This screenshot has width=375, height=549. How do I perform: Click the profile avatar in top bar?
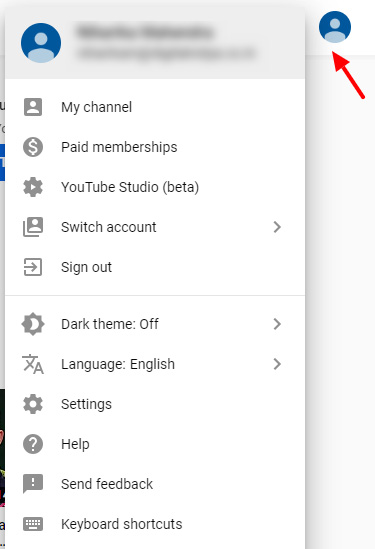335,27
